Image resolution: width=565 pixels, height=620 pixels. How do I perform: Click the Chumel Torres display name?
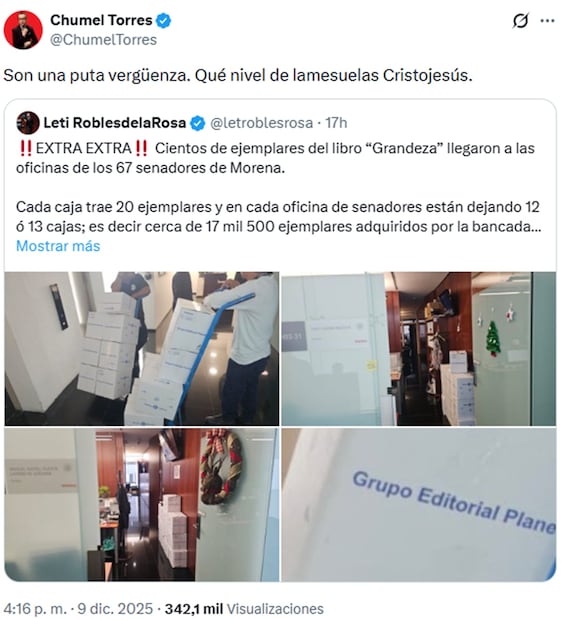pos(101,20)
